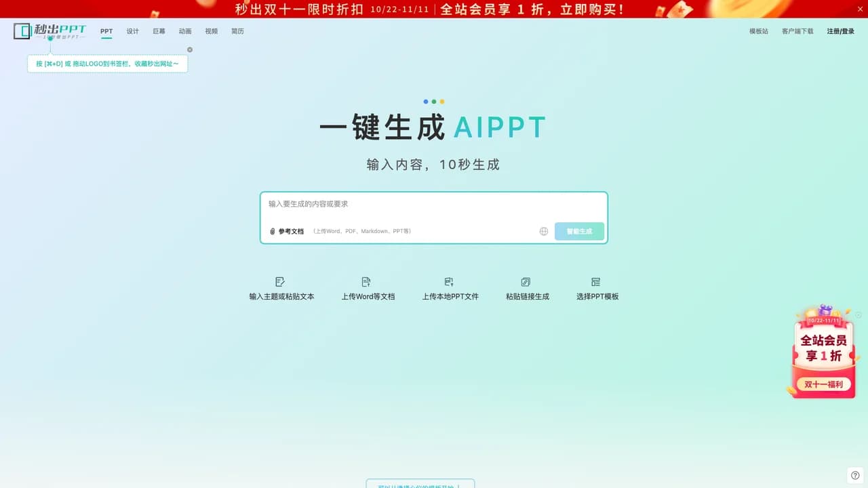Click the 全站会员享1折 promo card

coord(823,351)
